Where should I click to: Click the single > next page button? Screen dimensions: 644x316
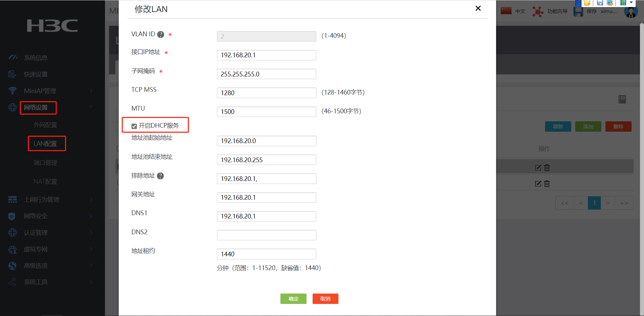pyautogui.click(x=608, y=203)
